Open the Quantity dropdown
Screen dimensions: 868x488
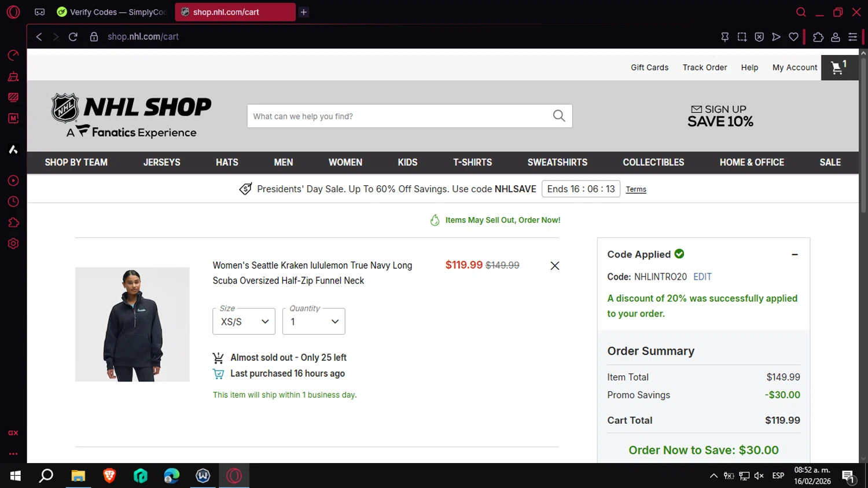(314, 321)
